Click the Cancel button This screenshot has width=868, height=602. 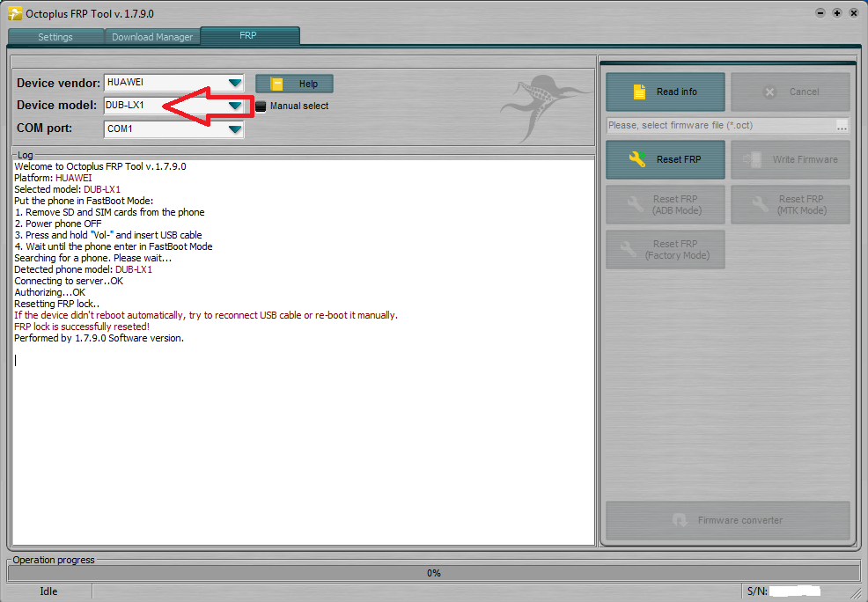click(790, 92)
